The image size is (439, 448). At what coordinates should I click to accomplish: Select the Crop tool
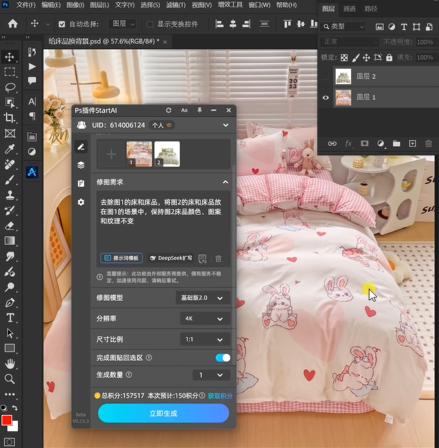(x=10, y=118)
